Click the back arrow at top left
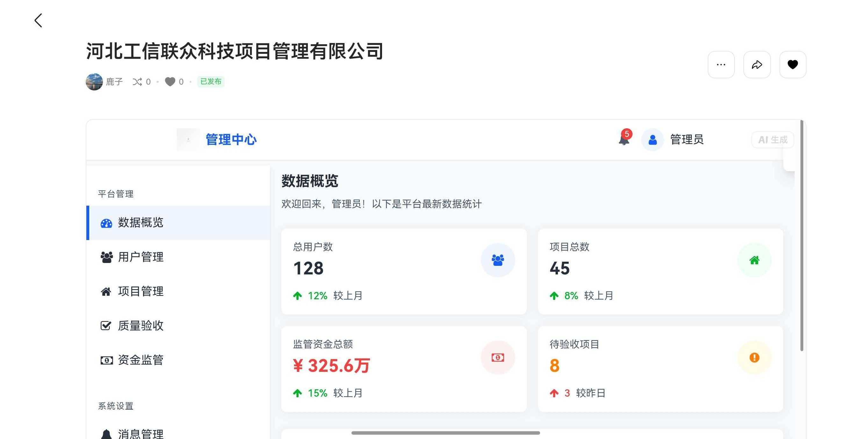868x439 pixels. 39,21
